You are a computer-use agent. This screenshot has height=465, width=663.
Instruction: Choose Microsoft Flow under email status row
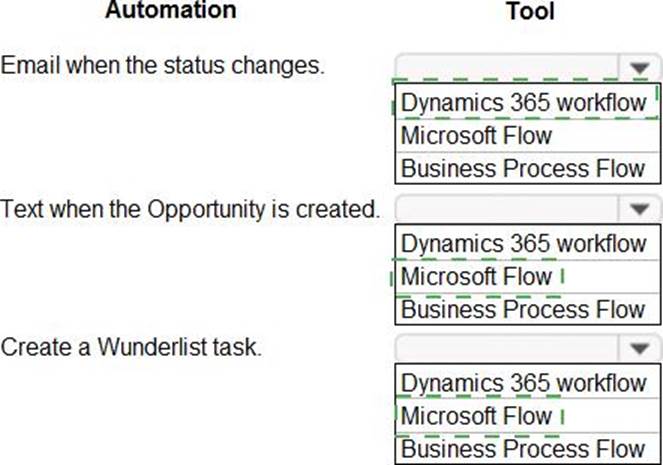pos(476,135)
